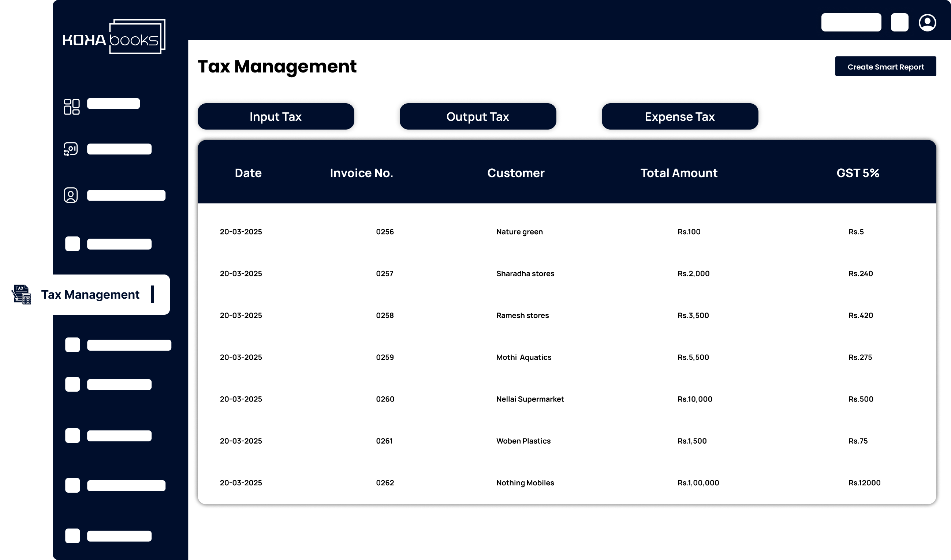Click the white square icon below portrait icon

click(72, 244)
